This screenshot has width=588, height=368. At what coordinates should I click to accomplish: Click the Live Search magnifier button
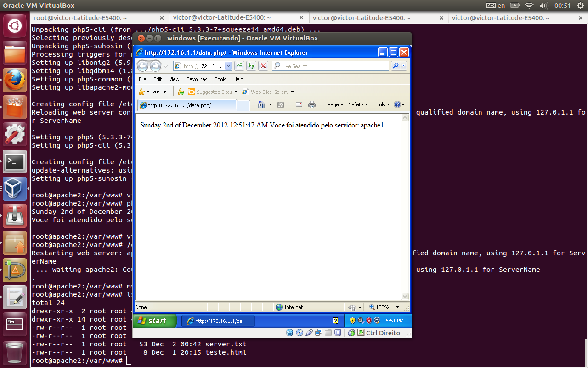click(396, 66)
